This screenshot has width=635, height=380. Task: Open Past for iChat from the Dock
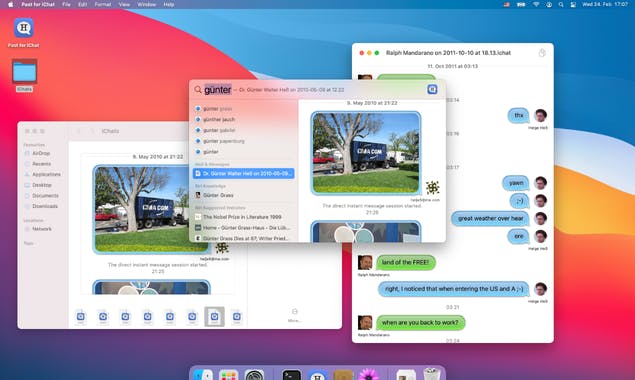[x=318, y=375]
